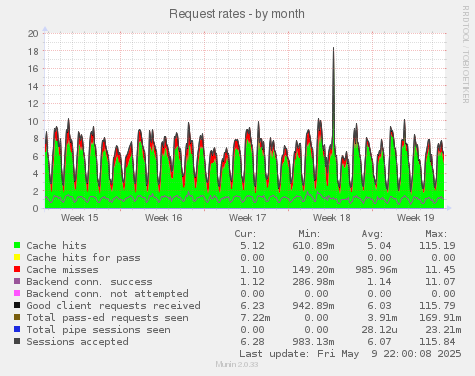Click Cache misses maximum 11.45
Image resolution: width=475 pixels, height=376 pixels.
440,270
